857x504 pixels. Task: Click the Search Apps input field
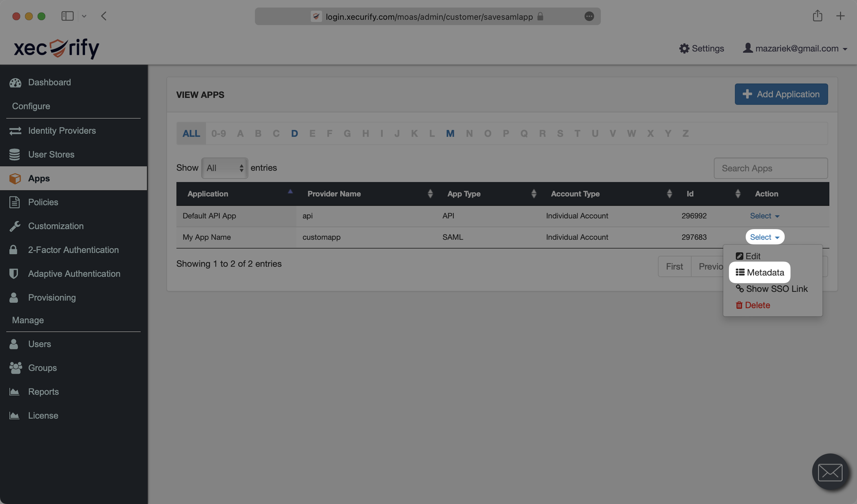[770, 168]
